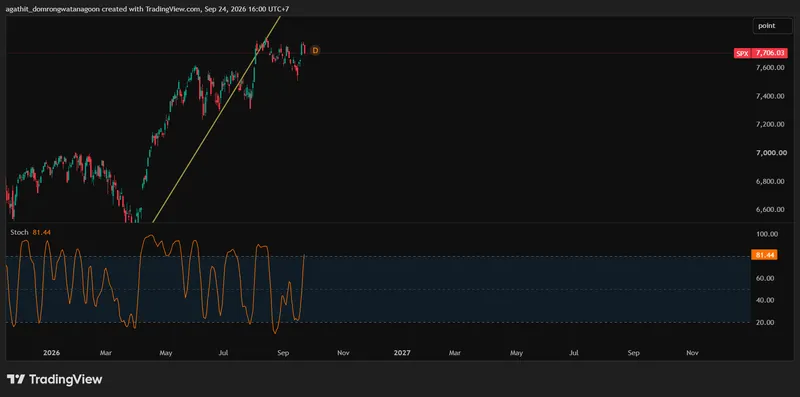Viewport: 800px width, 397px height.
Task: Click the first Mar label on time axis
Action: click(x=106, y=353)
